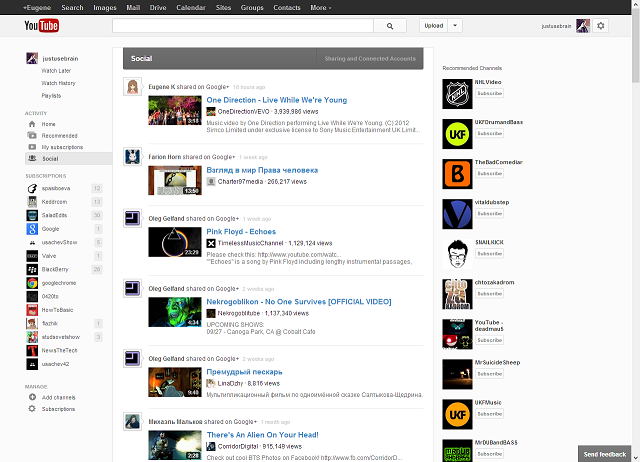Click the UKFDrumandBass channel logo
The width and height of the screenshot is (640, 462).
pos(457,134)
